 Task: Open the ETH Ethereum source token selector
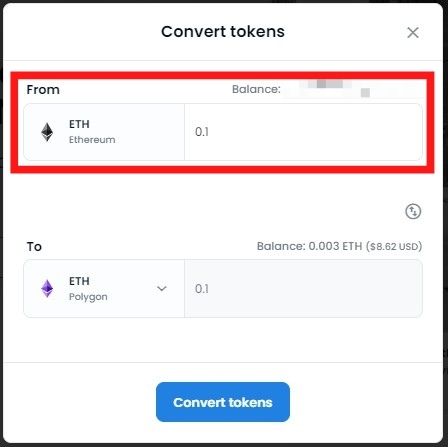click(104, 132)
